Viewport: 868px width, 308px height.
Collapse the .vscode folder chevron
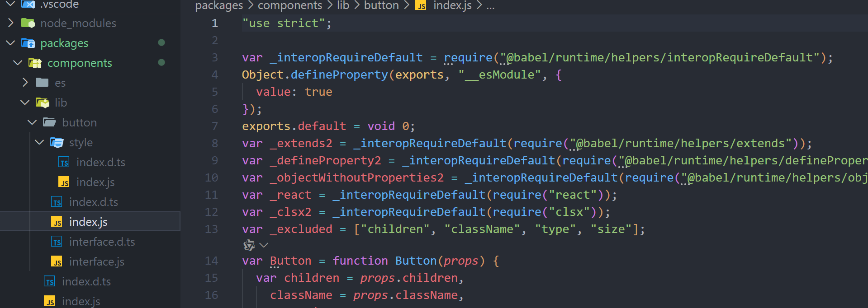tap(10, 4)
